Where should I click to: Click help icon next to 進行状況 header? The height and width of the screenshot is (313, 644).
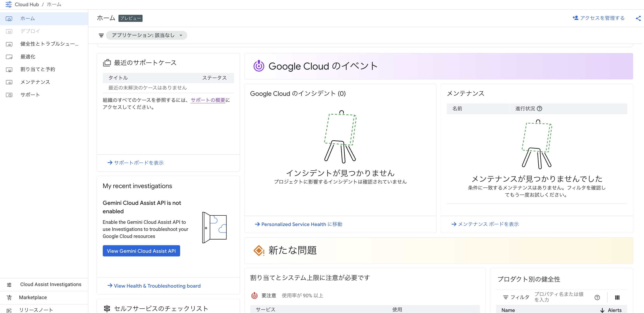(539, 109)
